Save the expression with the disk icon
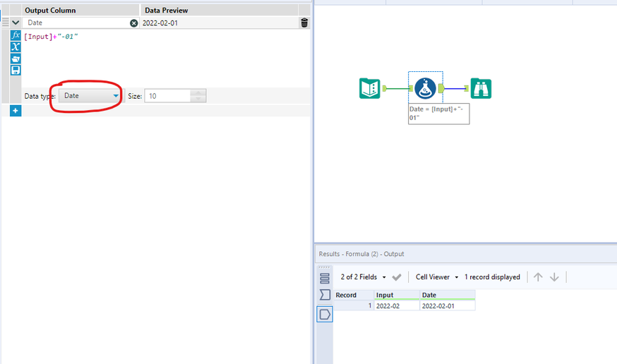The height and width of the screenshot is (364, 617). point(16,71)
